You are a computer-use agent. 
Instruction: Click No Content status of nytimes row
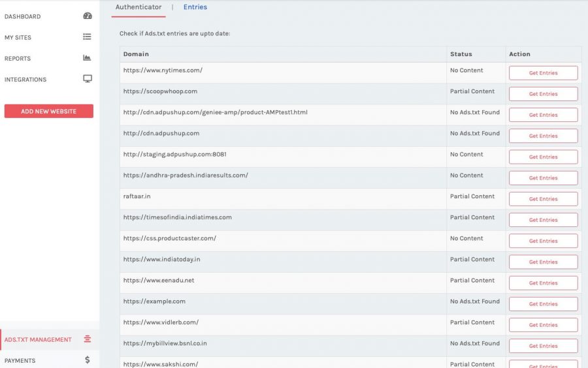pos(466,70)
